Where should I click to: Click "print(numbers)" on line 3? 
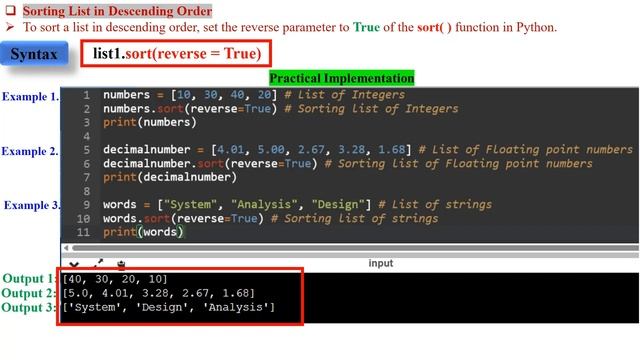[x=149, y=122]
